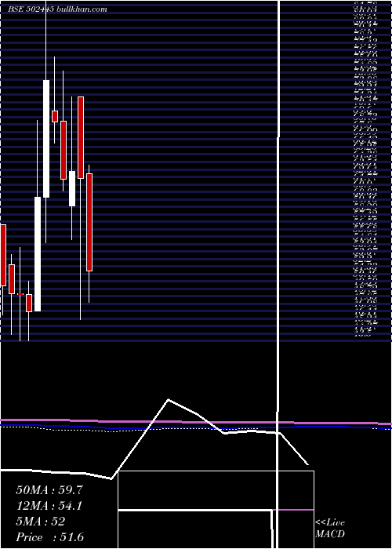Click the tallest white candlestick body

46,139
